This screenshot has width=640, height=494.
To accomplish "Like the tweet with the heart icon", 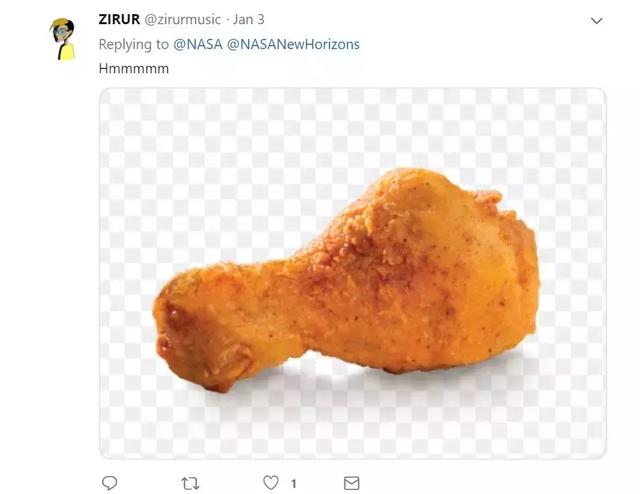I will pos(270,483).
